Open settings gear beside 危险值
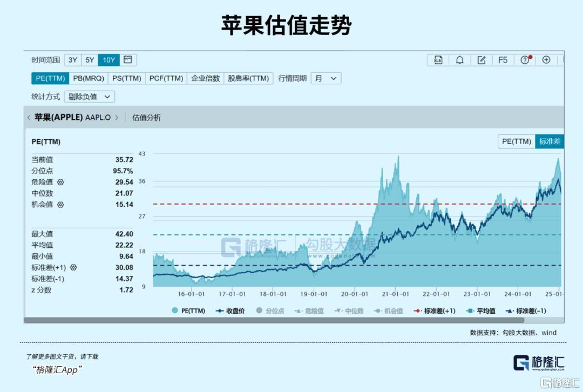This screenshot has height=392, width=583. click(60, 183)
